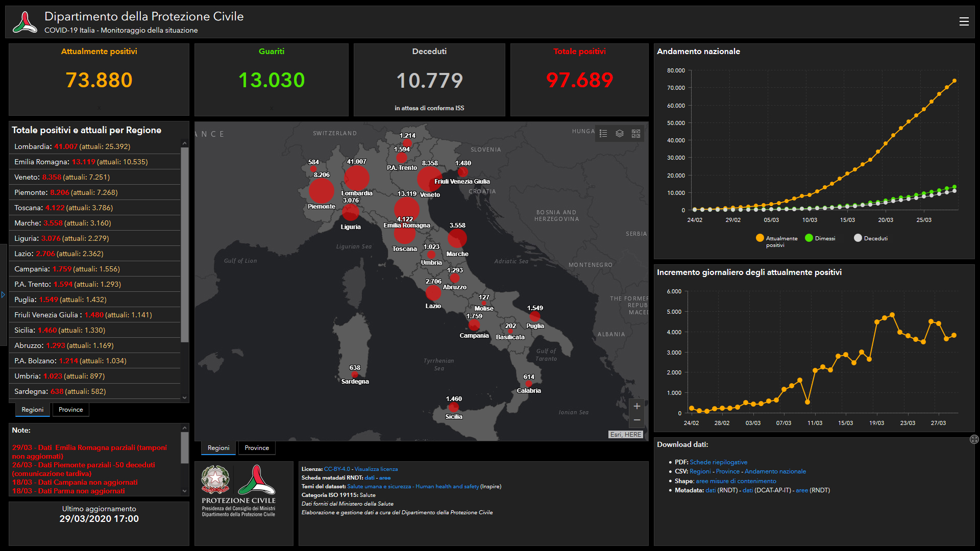Screen dimensions: 980x551
Task: Click the Piemonte red bubble on the map
Action: point(322,191)
